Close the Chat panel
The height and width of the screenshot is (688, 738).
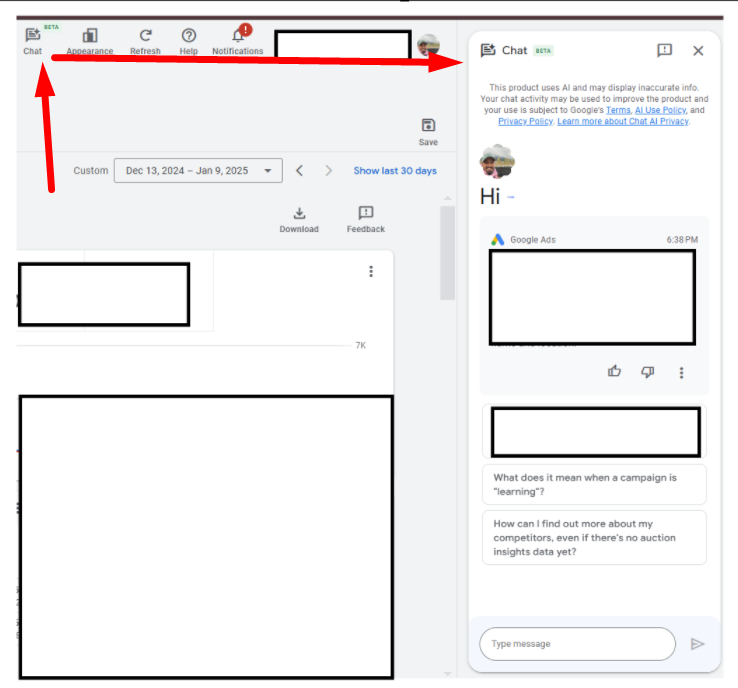coord(698,50)
